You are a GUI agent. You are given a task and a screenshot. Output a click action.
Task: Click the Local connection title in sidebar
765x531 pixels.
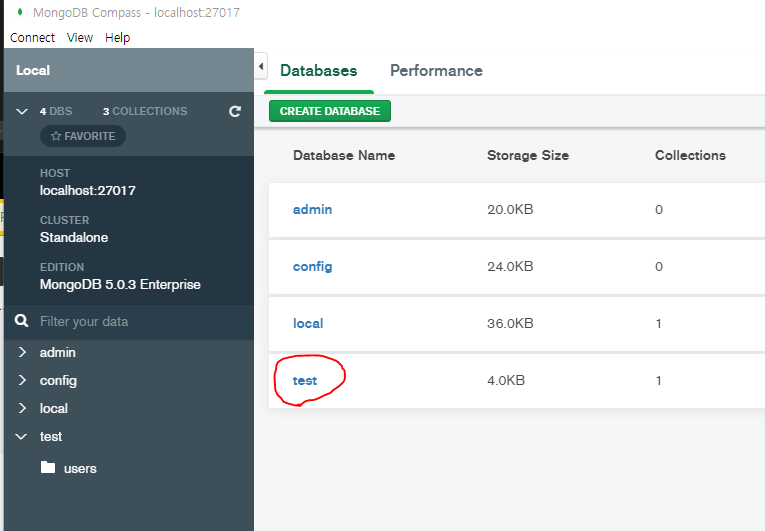coord(33,70)
